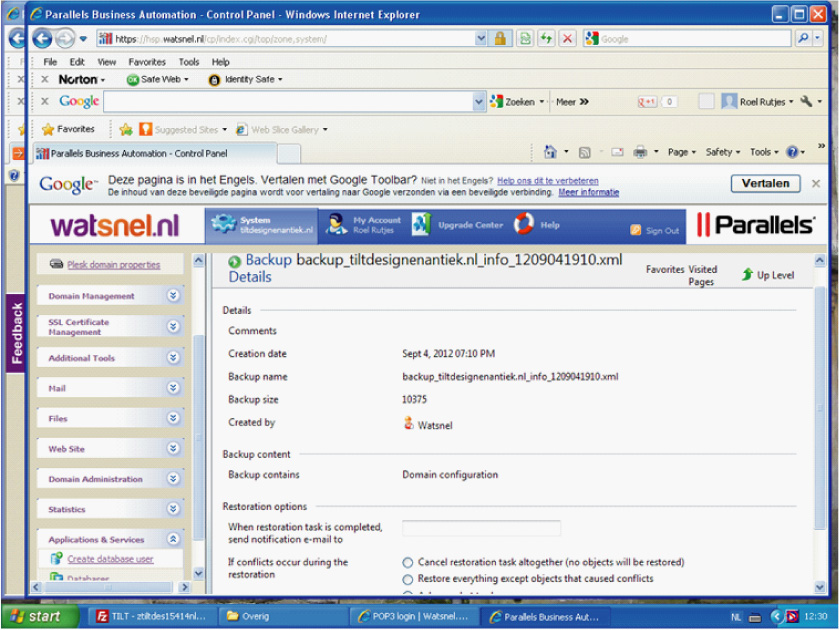
Task: Open the Page dropdown menu in command bar
Action: (682, 152)
